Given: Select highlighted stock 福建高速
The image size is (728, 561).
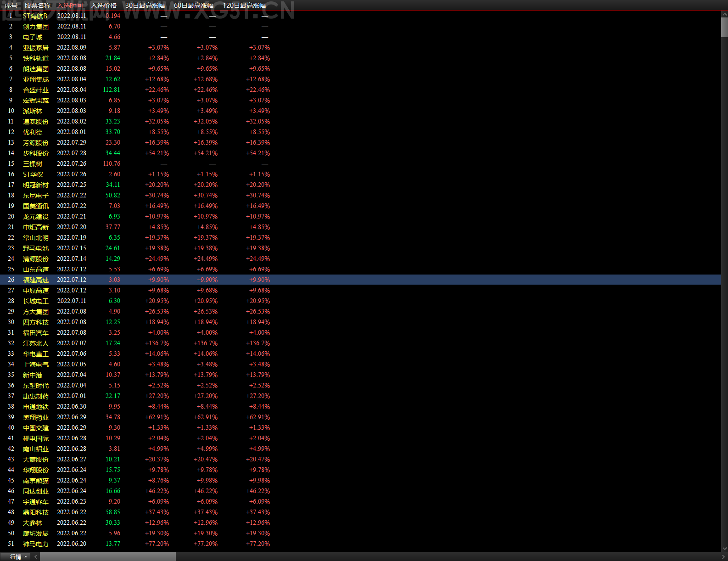Looking at the screenshot, I should pos(36,280).
